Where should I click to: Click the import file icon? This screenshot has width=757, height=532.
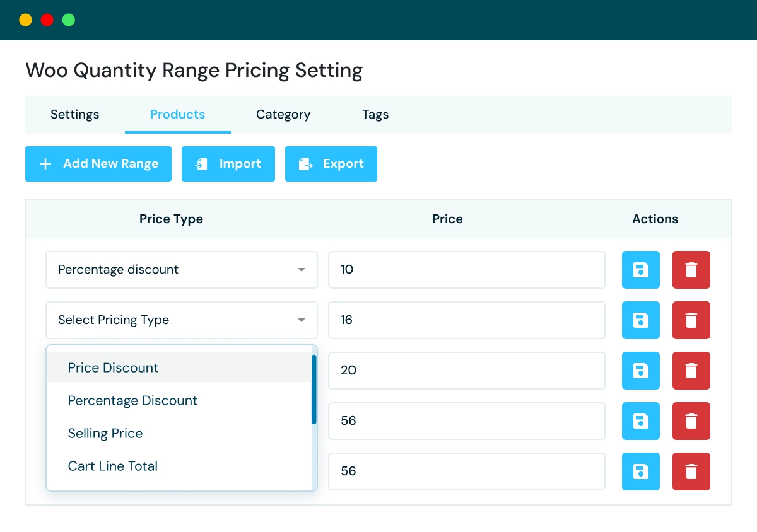click(201, 164)
